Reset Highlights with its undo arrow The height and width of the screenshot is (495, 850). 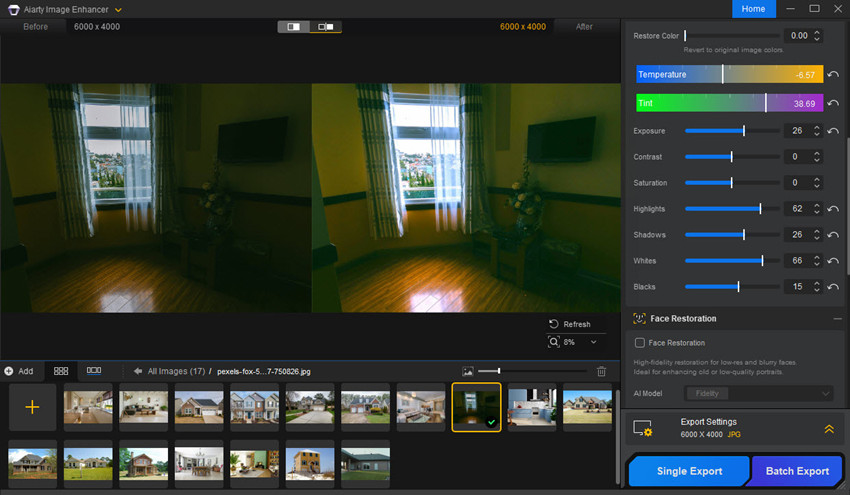[x=833, y=209]
